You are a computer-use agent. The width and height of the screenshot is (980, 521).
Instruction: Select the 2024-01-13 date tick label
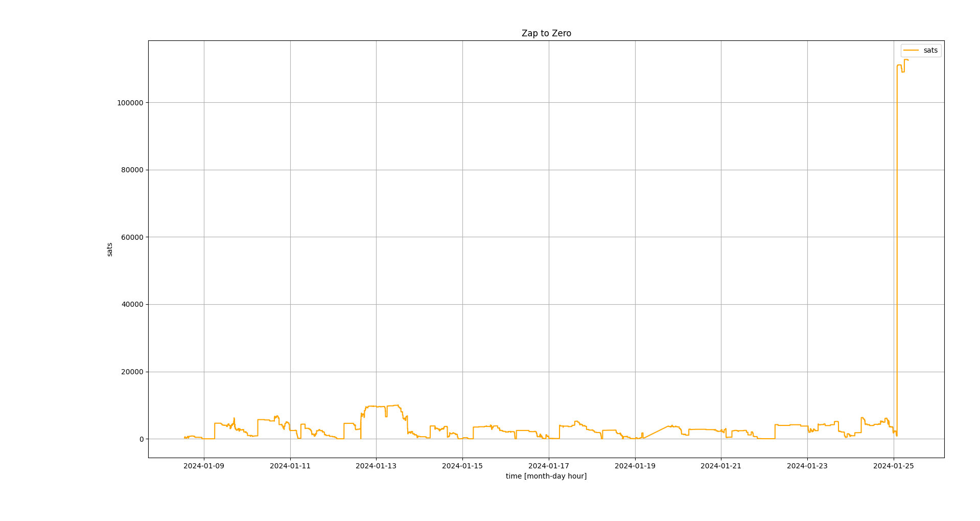pyautogui.click(x=376, y=466)
